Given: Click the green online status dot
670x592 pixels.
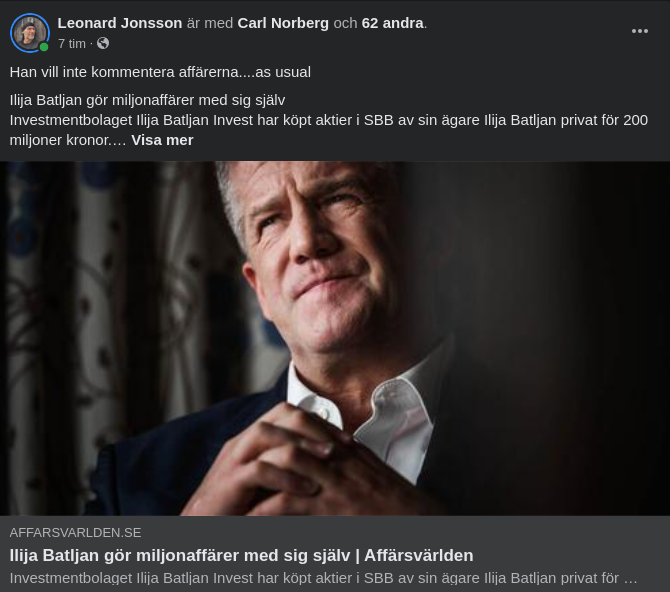Looking at the screenshot, I should tap(44, 47).
